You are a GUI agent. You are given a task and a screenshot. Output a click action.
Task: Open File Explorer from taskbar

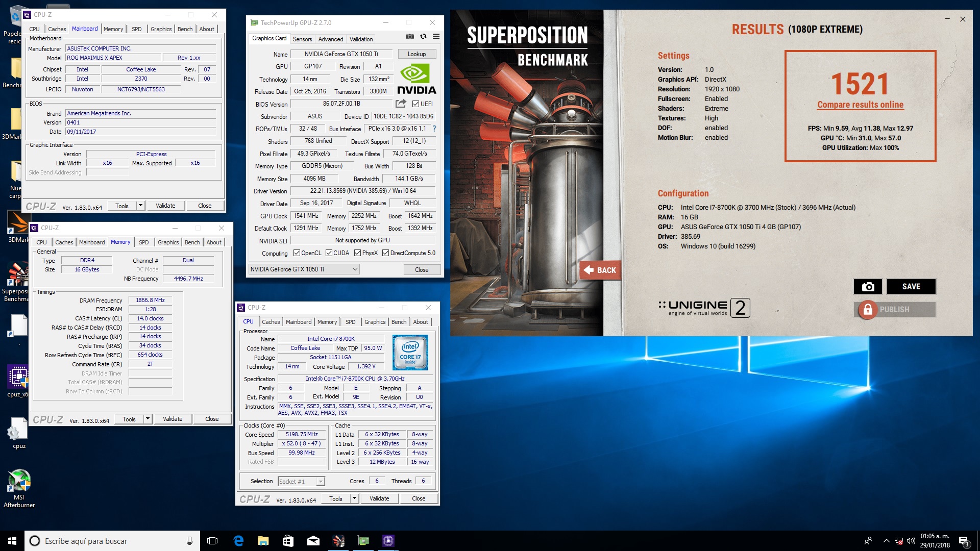pos(263,541)
